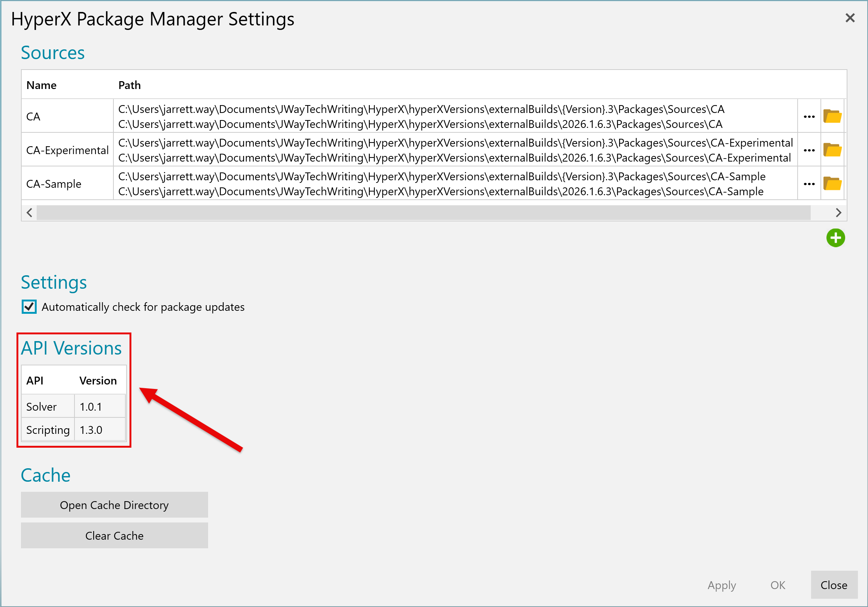Open the folder icon for CA-Sample source

(x=832, y=184)
